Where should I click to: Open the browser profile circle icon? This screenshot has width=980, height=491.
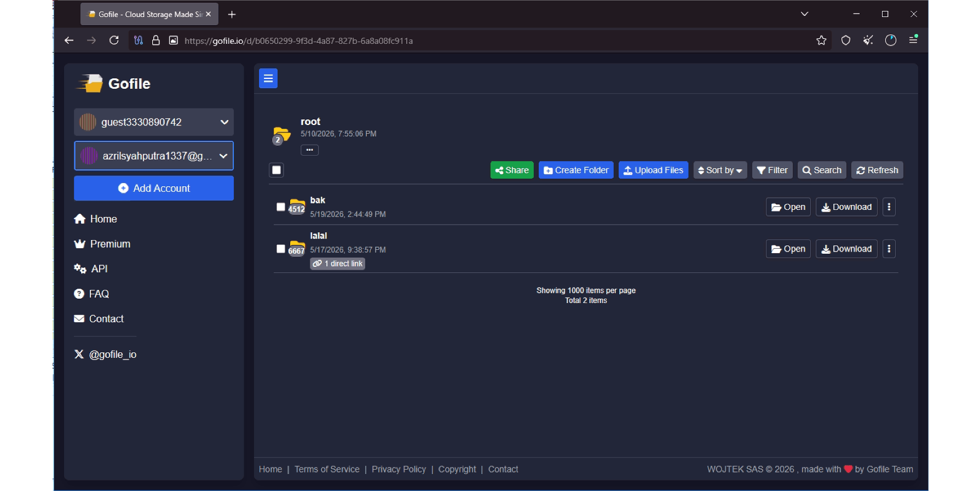point(891,40)
